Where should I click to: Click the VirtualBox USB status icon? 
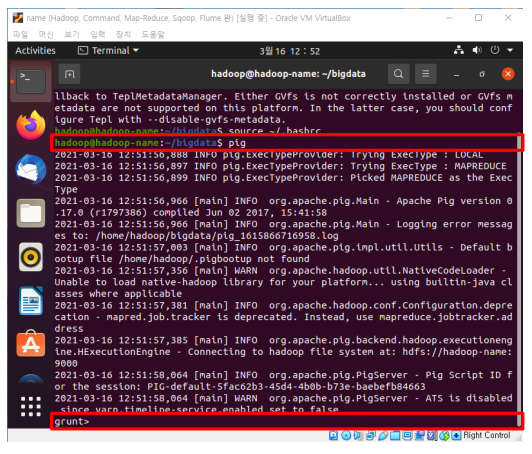383,435
